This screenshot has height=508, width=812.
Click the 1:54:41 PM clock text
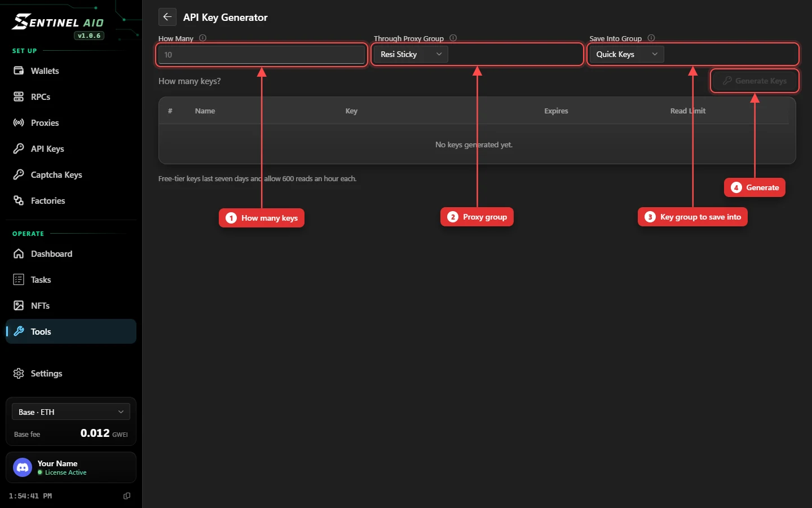[30, 496]
